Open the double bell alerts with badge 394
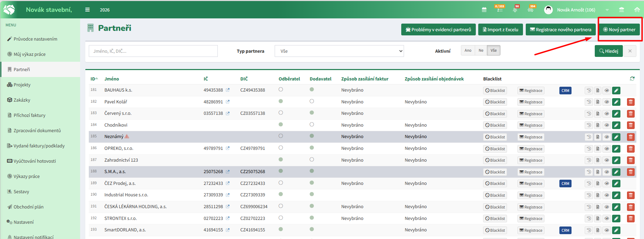The image size is (644, 239). (x=531, y=9)
